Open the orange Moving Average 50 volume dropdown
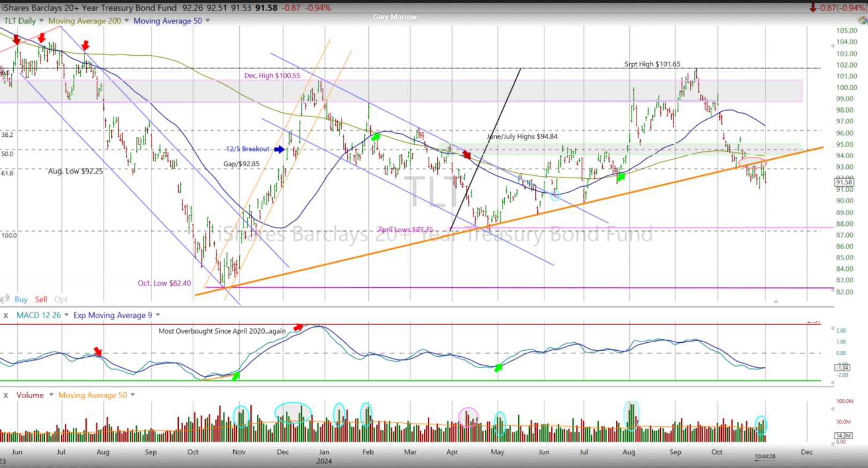The width and height of the screenshot is (868, 468). (133, 395)
